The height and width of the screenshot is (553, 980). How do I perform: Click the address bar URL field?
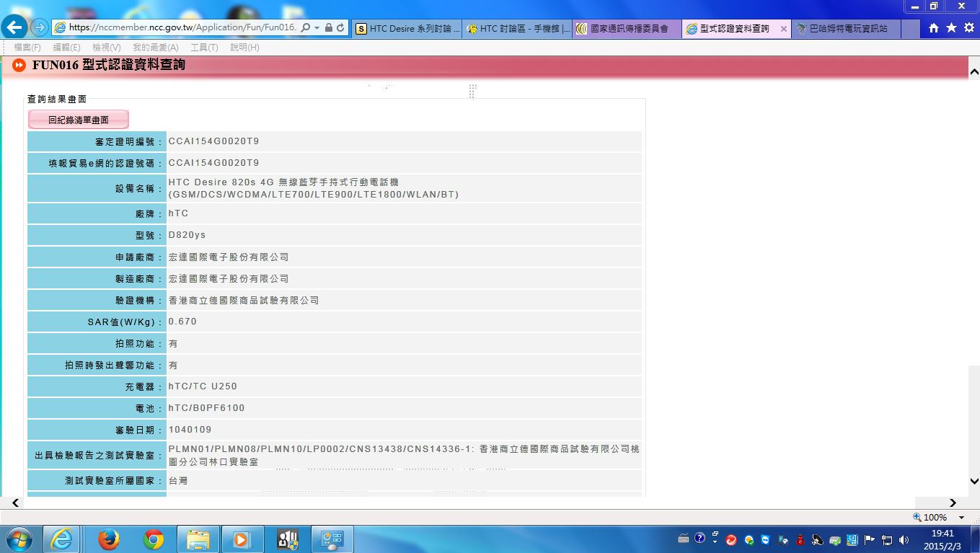(182, 28)
